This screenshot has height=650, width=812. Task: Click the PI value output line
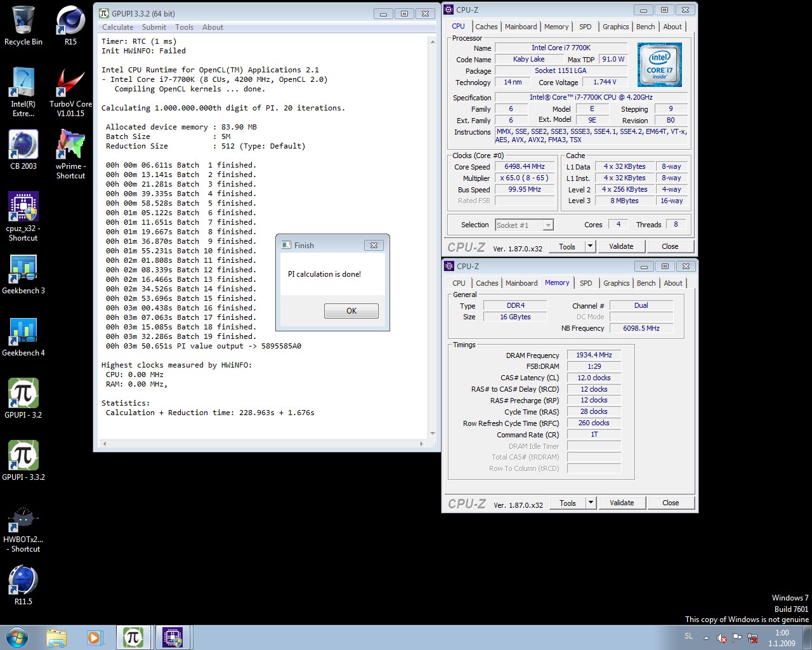pos(204,346)
